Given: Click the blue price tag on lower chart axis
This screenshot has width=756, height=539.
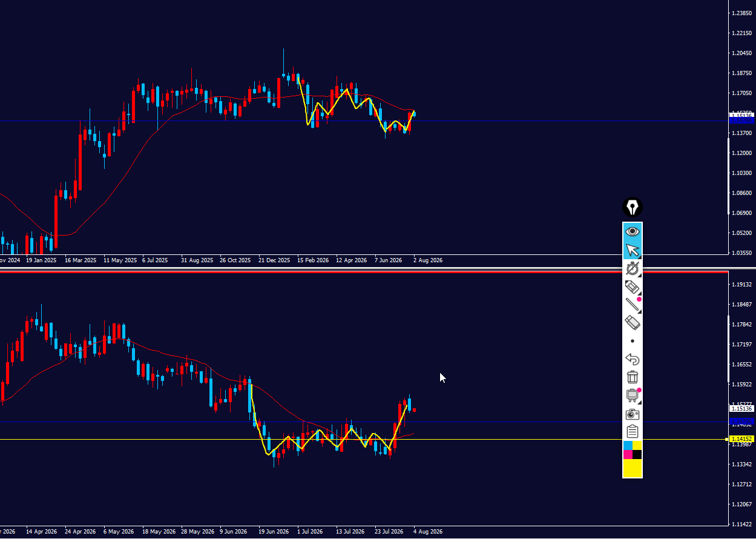Looking at the screenshot, I should pos(741,421).
